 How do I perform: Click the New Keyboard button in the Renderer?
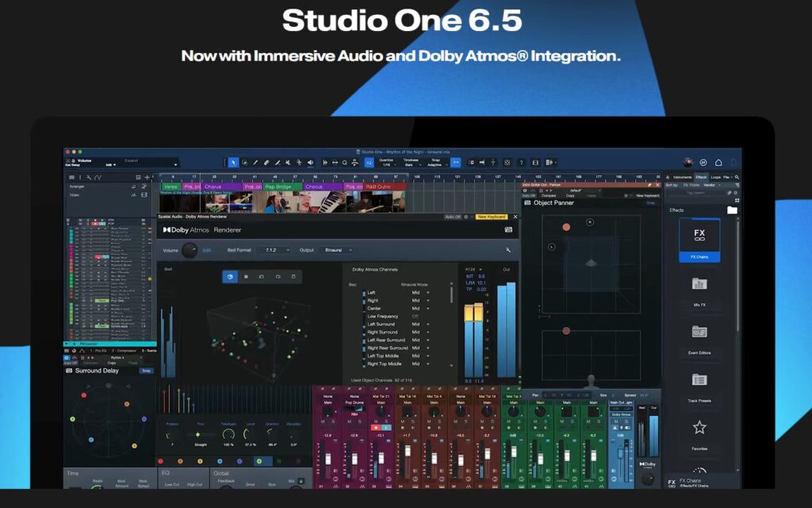tap(491, 217)
